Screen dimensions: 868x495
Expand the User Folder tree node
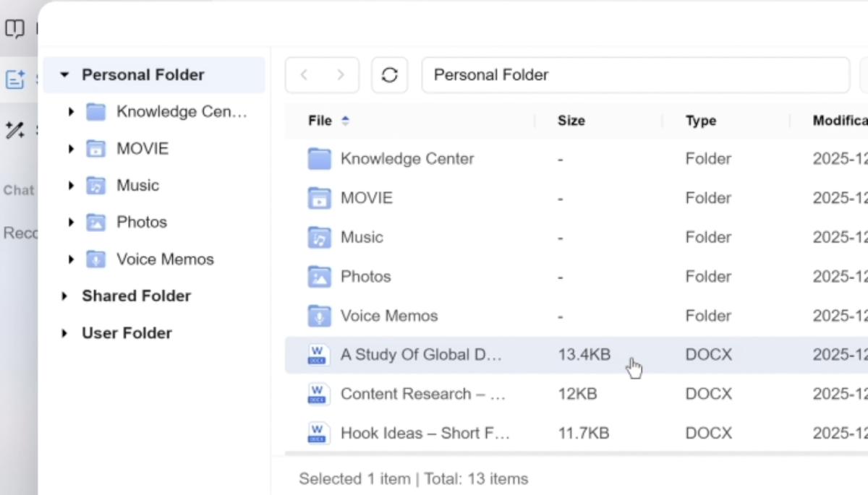(64, 333)
